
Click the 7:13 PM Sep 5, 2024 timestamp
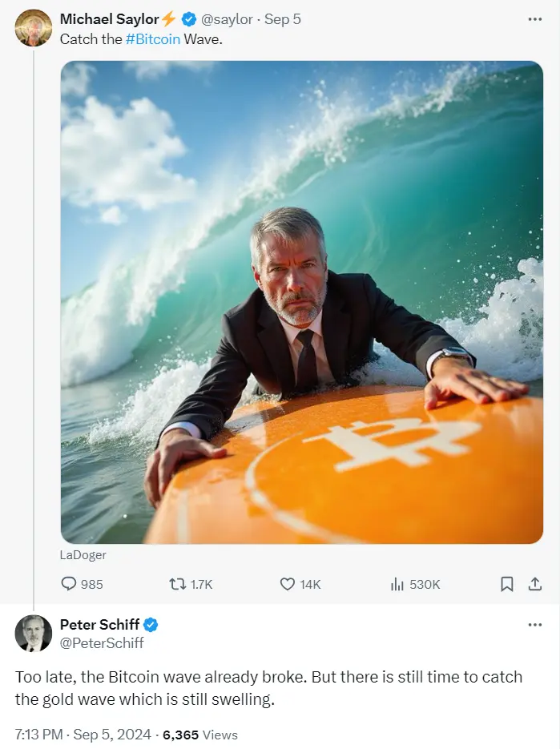83,735
